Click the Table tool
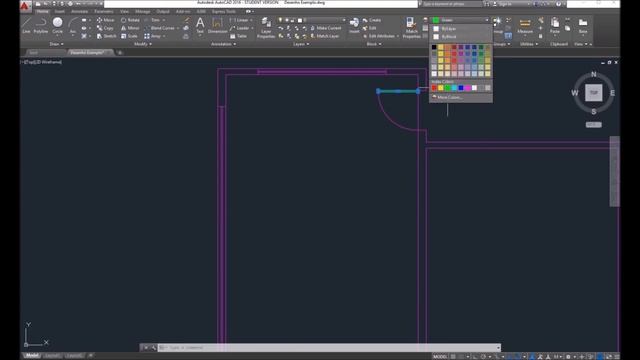This screenshot has width=640, height=360. click(x=239, y=36)
